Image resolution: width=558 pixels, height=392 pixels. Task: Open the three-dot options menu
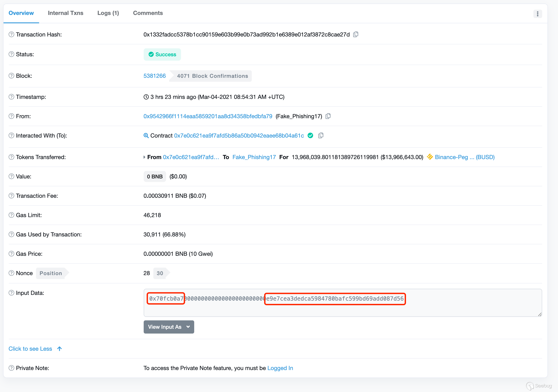(x=537, y=14)
